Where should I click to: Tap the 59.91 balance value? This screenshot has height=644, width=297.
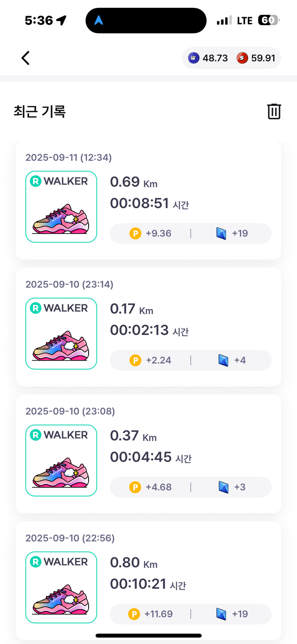[263, 58]
